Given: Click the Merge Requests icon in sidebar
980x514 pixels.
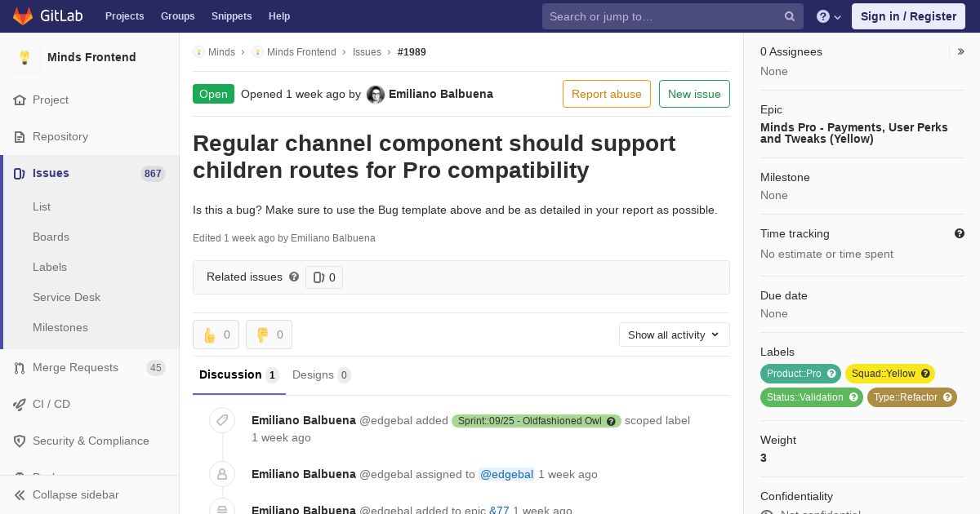Looking at the screenshot, I should [20, 368].
